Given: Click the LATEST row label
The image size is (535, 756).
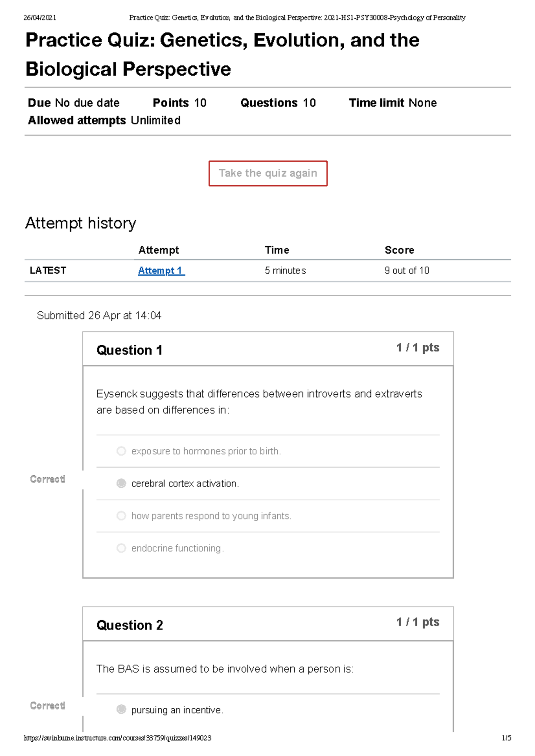Looking at the screenshot, I should pyautogui.click(x=48, y=270).
